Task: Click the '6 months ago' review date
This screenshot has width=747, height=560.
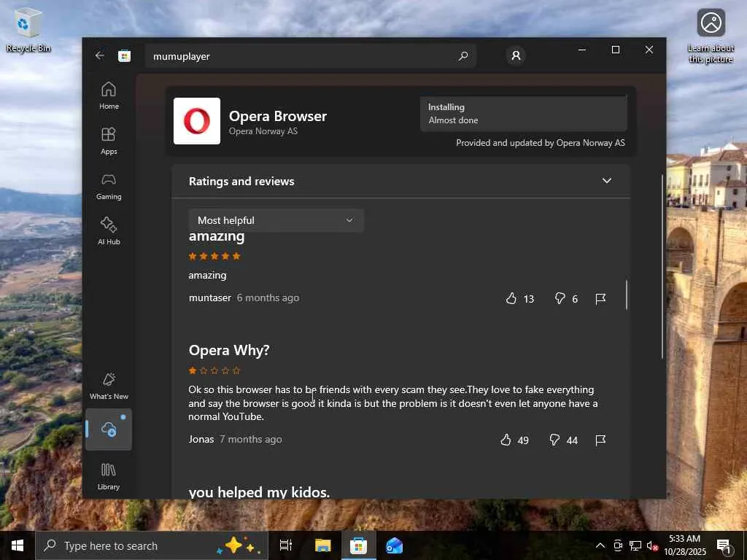Action: [268, 297]
